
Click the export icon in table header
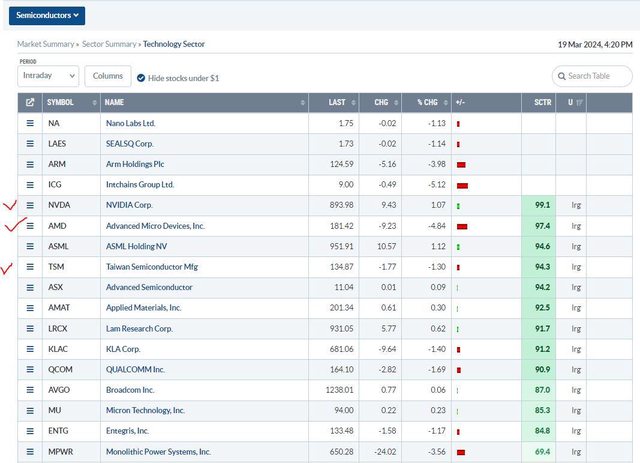pyautogui.click(x=30, y=102)
